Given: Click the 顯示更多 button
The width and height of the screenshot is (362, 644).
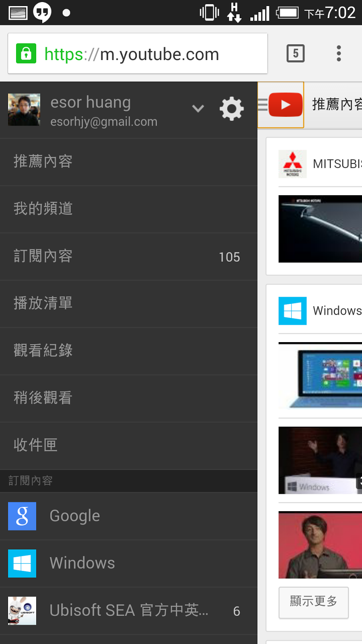Looking at the screenshot, I should pyautogui.click(x=314, y=603).
